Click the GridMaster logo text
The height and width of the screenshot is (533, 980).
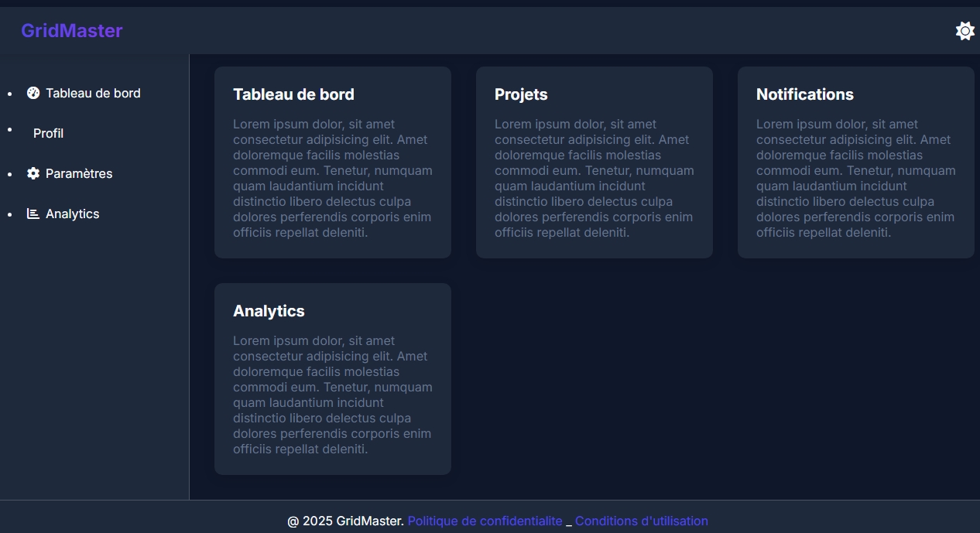pos(72,31)
